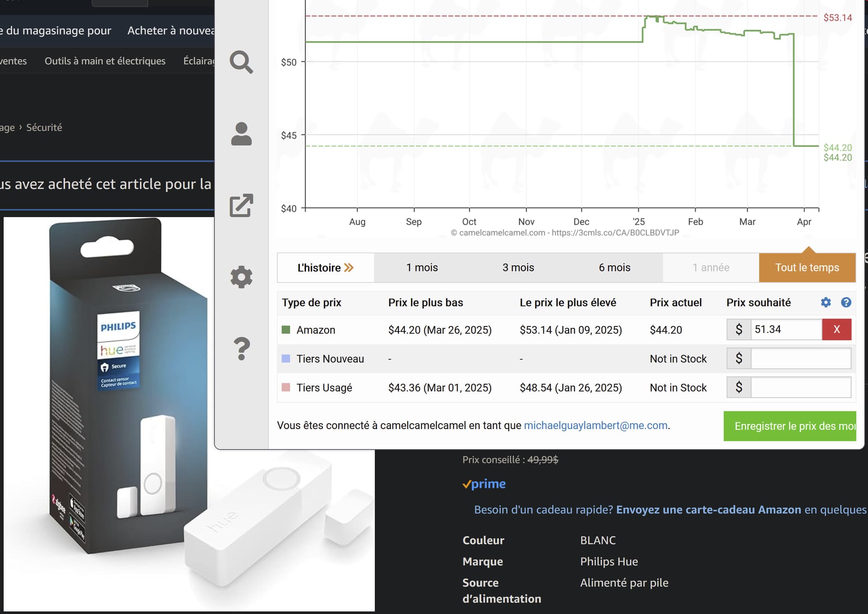Open the user account icon in sidebar

[241, 134]
